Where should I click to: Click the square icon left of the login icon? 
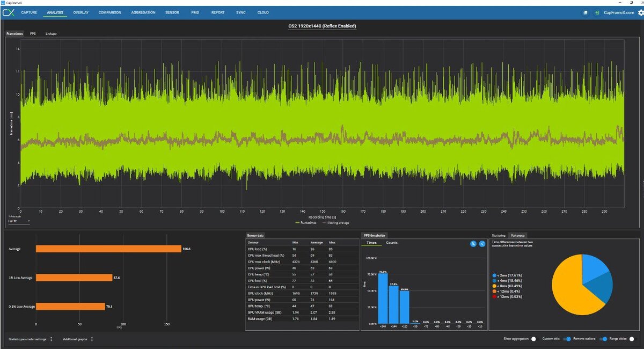[x=585, y=12]
